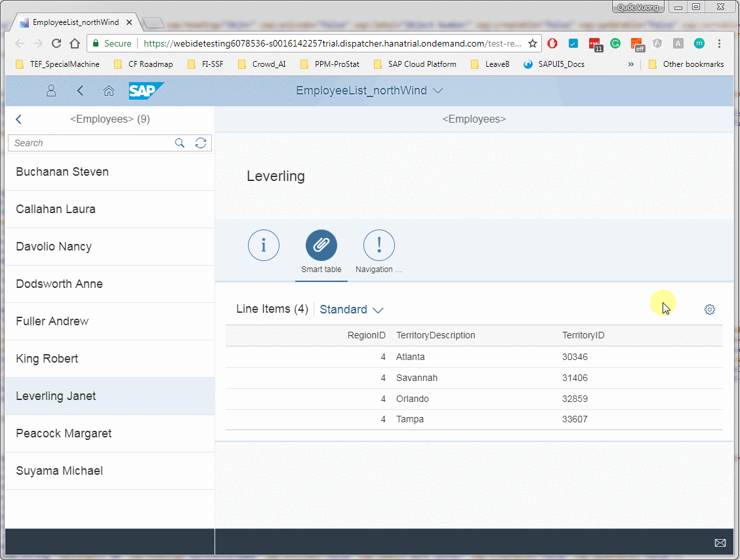The width and height of the screenshot is (740, 560).
Task: Go home using the home icon
Action: [x=109, y=90]
